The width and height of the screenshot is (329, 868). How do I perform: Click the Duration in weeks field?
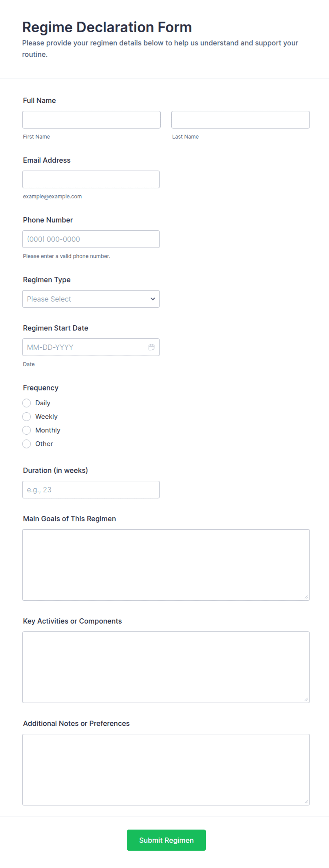pyautogui.click(x=91, y=490)
